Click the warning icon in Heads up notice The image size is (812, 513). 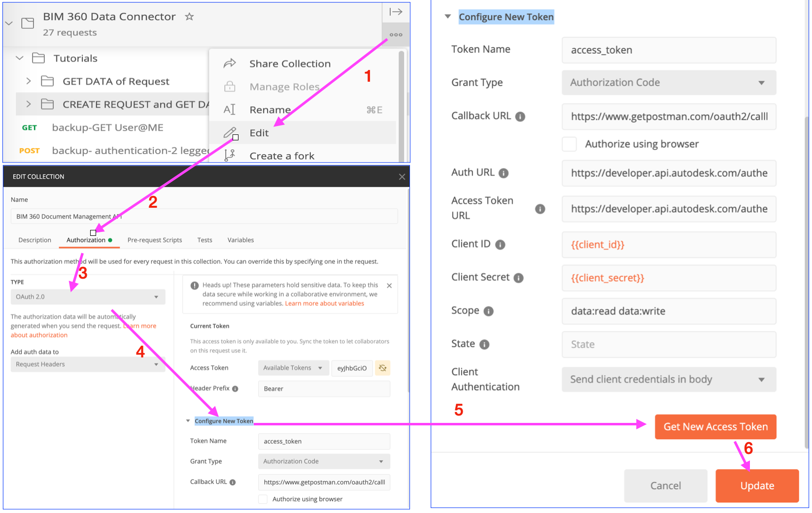click(195, 286)
